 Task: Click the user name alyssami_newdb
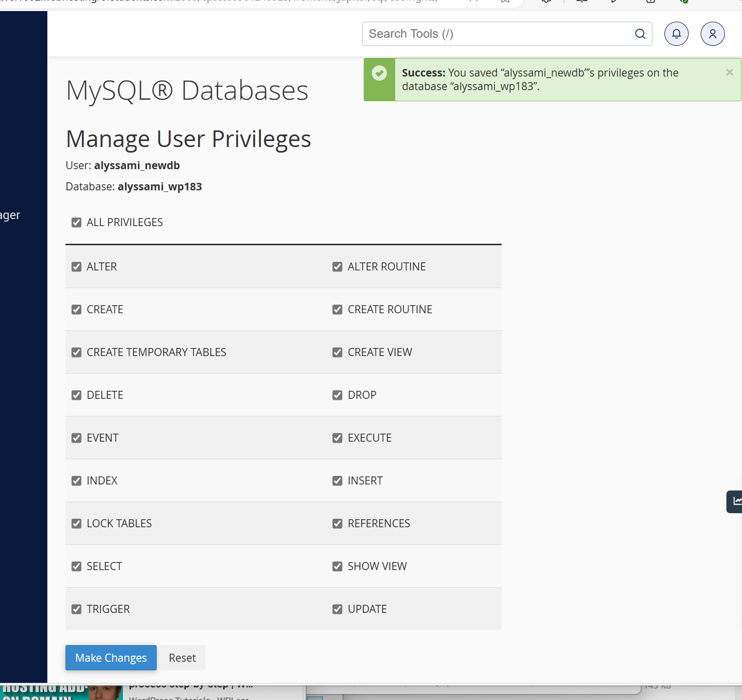137,166
